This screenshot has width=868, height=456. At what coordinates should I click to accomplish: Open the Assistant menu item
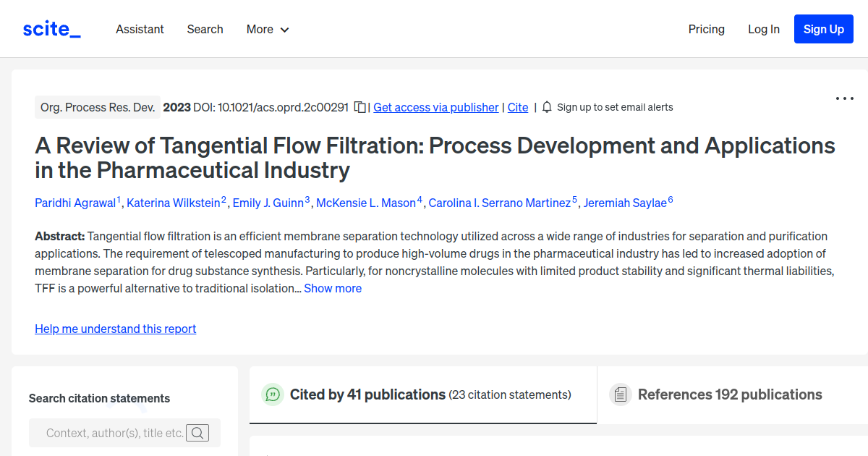click(140, 29)
